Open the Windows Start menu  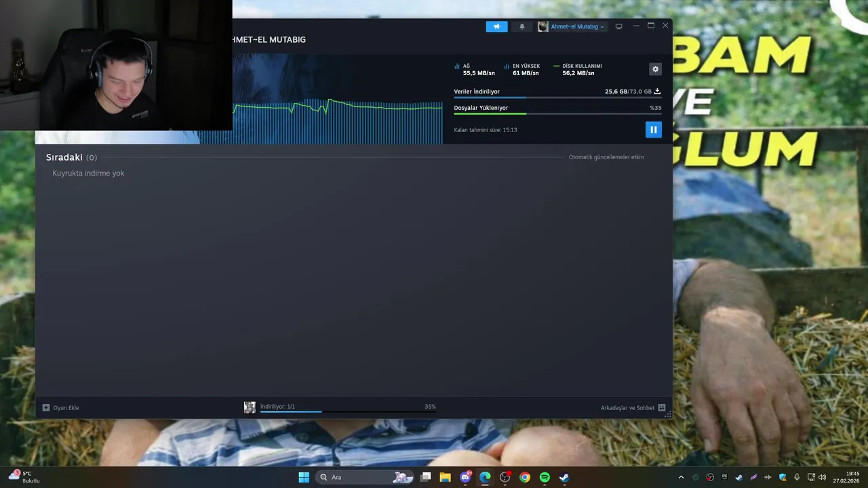pos(304,477)
